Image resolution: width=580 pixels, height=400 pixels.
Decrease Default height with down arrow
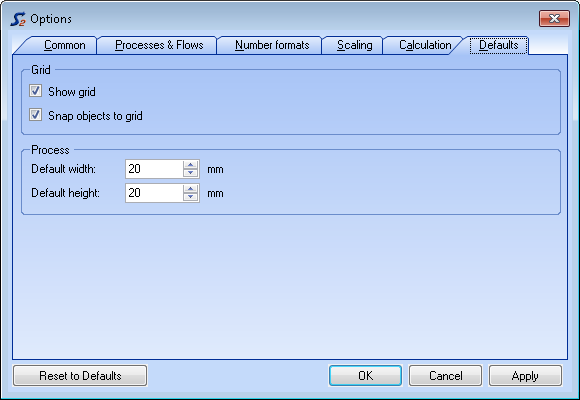point(190,197)
